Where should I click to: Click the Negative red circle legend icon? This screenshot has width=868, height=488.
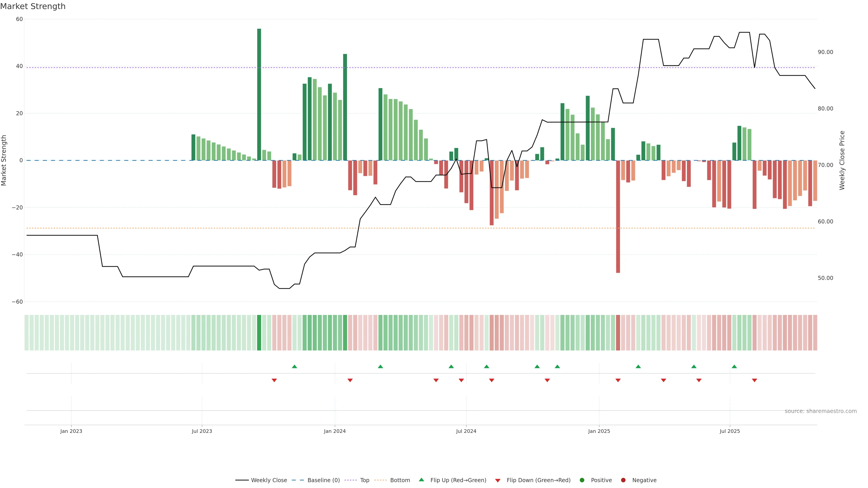click(623, 480)
